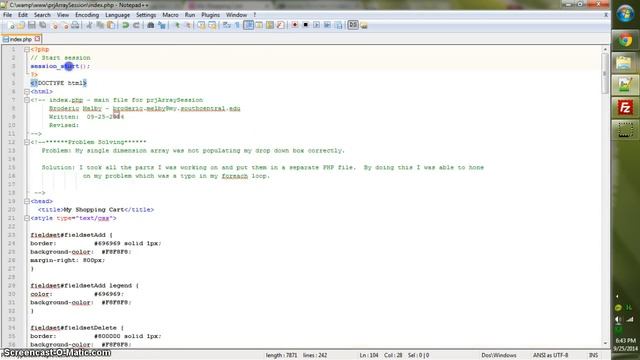Toggle the DS spell check button
Screen dimensions: 640x360
[353, 25]
